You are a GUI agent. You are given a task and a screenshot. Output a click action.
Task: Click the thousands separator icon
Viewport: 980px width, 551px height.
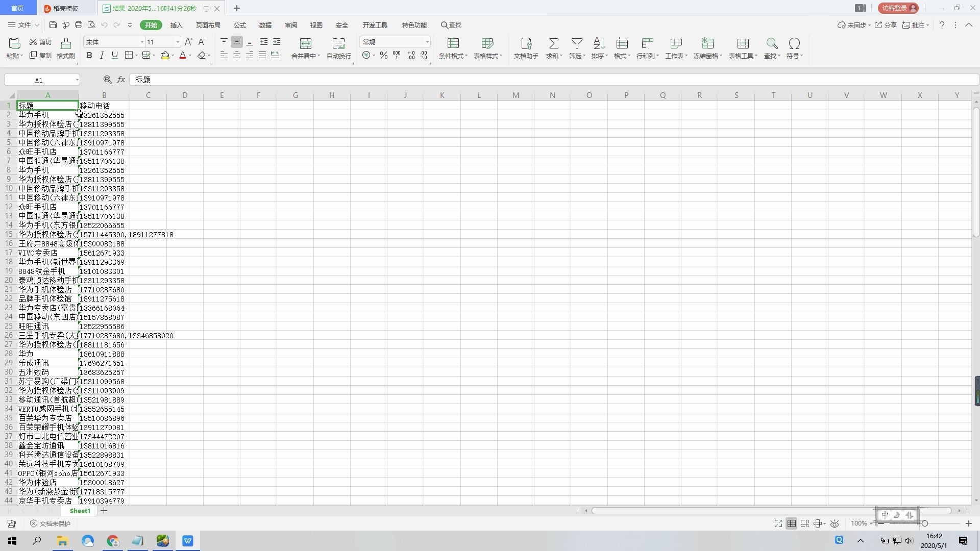397,56
